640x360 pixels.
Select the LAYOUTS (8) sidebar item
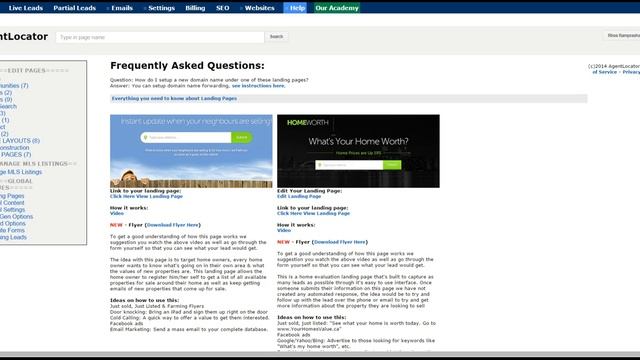coord(20,141)
